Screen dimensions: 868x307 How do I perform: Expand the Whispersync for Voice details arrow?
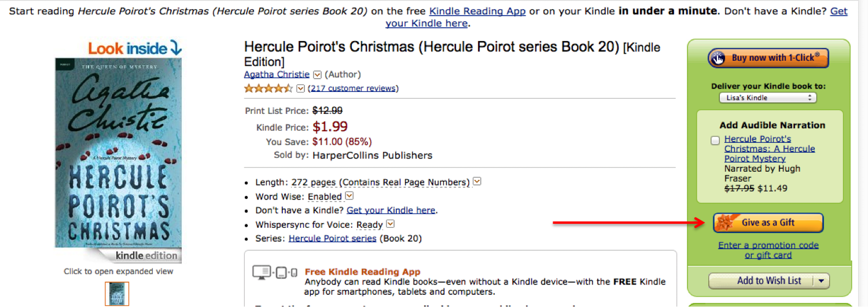click(x=390, y=224)
